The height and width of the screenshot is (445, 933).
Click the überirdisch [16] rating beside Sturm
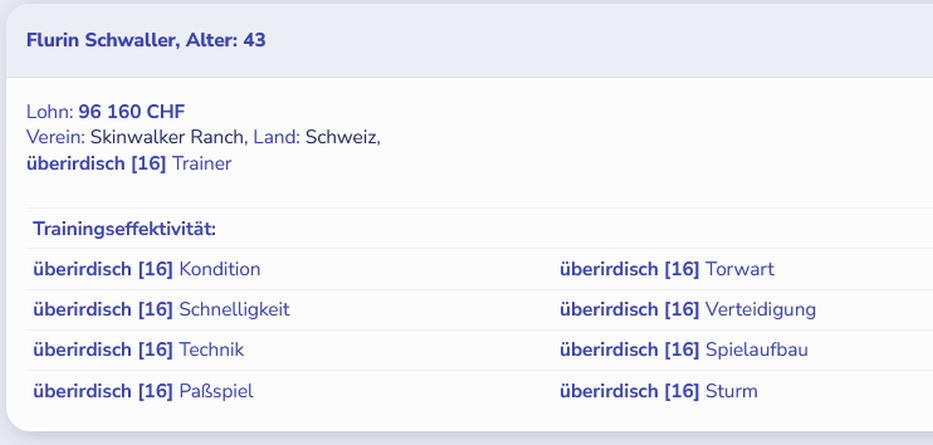[629, 391]
